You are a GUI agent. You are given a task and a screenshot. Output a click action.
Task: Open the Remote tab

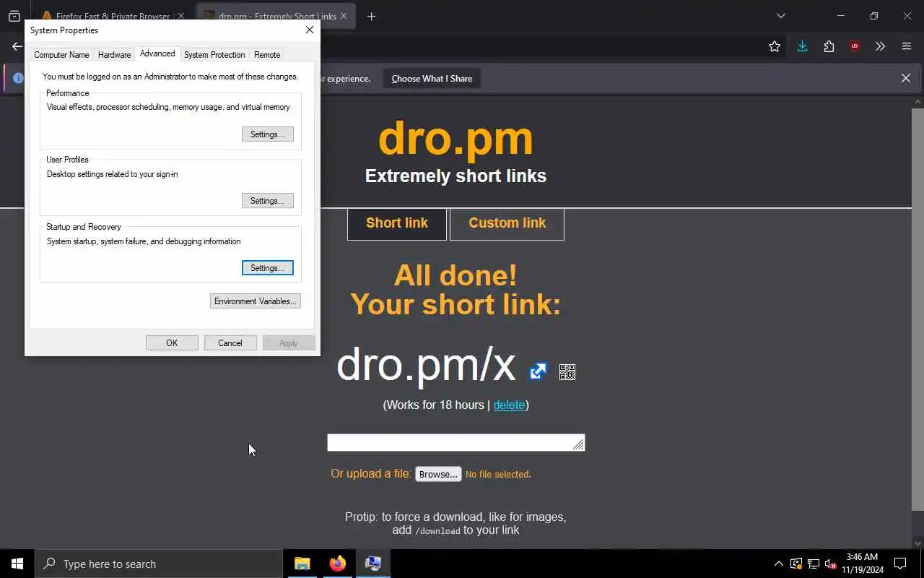click(x=267, y=55)
